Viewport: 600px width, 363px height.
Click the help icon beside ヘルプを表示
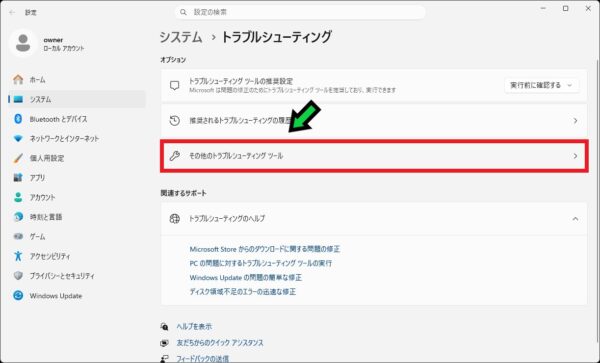click(x=165, y=327)
